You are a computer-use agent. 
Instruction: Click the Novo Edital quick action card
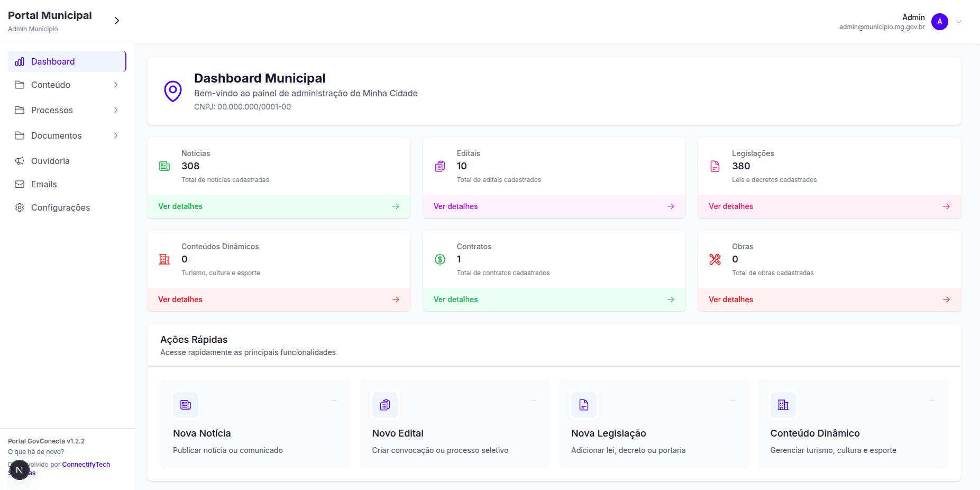point(454,424)
